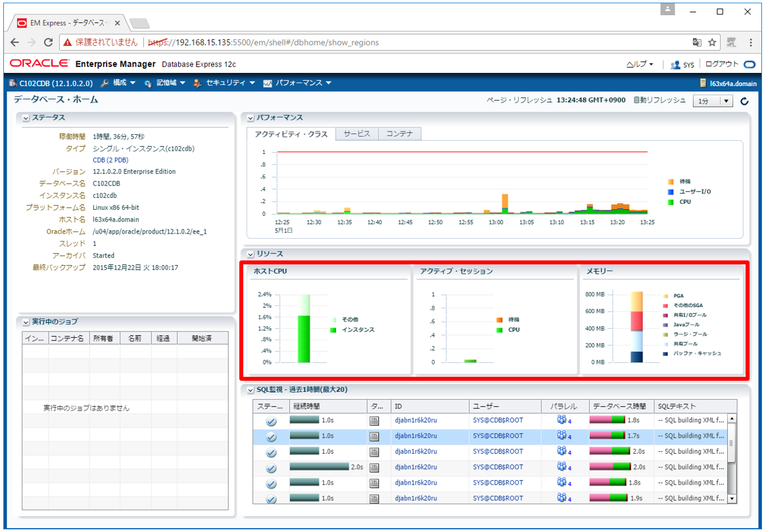
Task: Open a new browser tab
Action: click(140, 24)
